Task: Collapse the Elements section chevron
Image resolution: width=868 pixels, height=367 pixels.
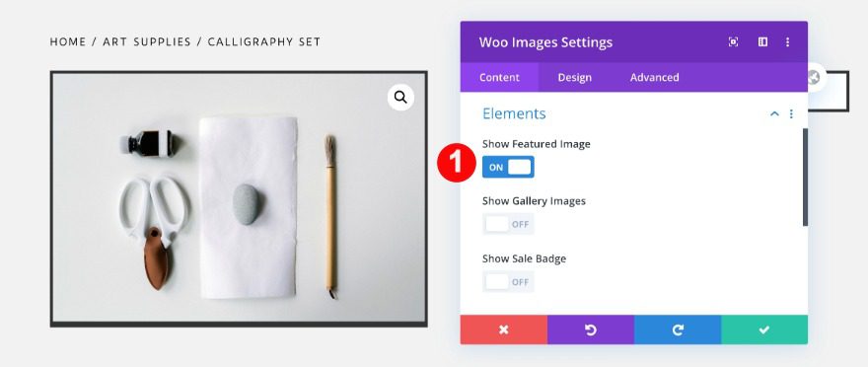Action: pos(775,113)
